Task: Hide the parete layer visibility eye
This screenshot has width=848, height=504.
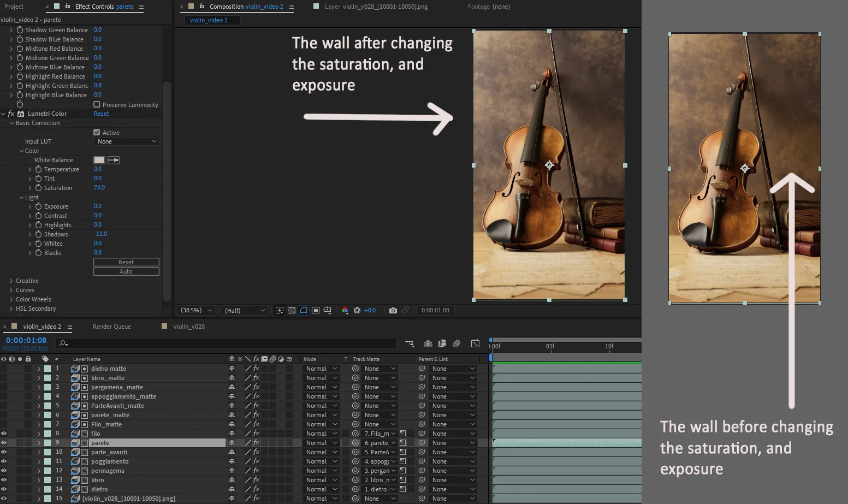Action: [4, 443]
